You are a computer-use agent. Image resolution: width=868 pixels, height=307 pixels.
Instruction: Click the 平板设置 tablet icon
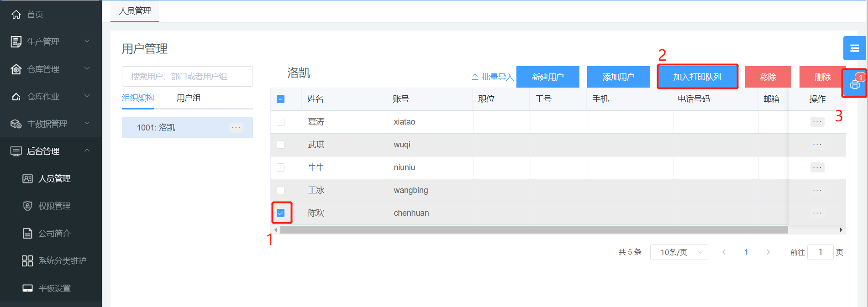click(x=27, y=288)
